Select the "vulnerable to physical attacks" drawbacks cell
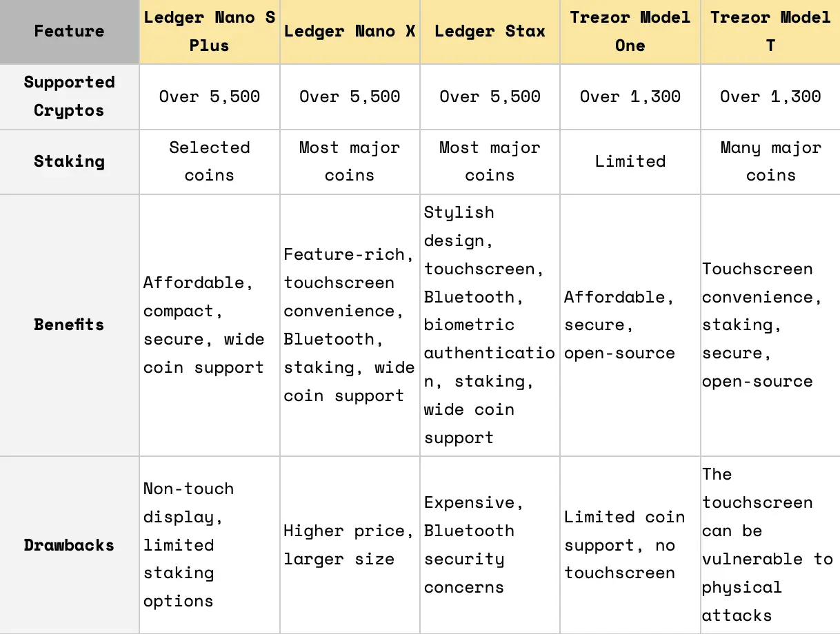 [x=770, y=545]
